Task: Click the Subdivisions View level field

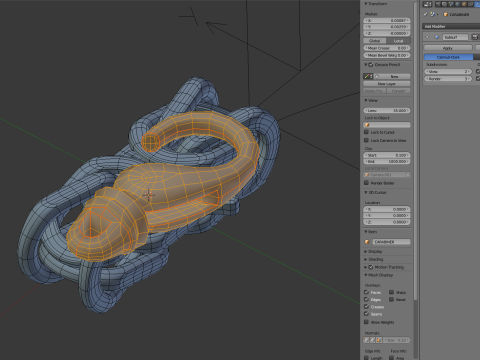Action: pos(448,71)
